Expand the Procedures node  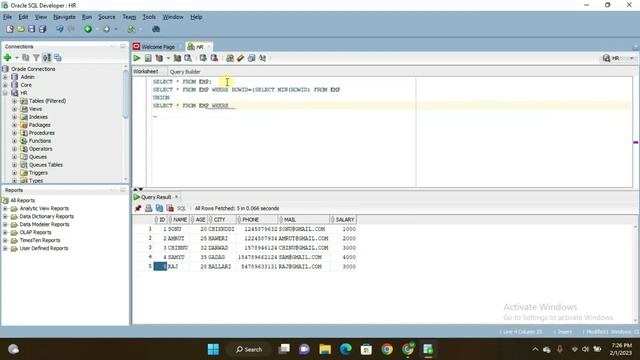click(x=14, y=133)
